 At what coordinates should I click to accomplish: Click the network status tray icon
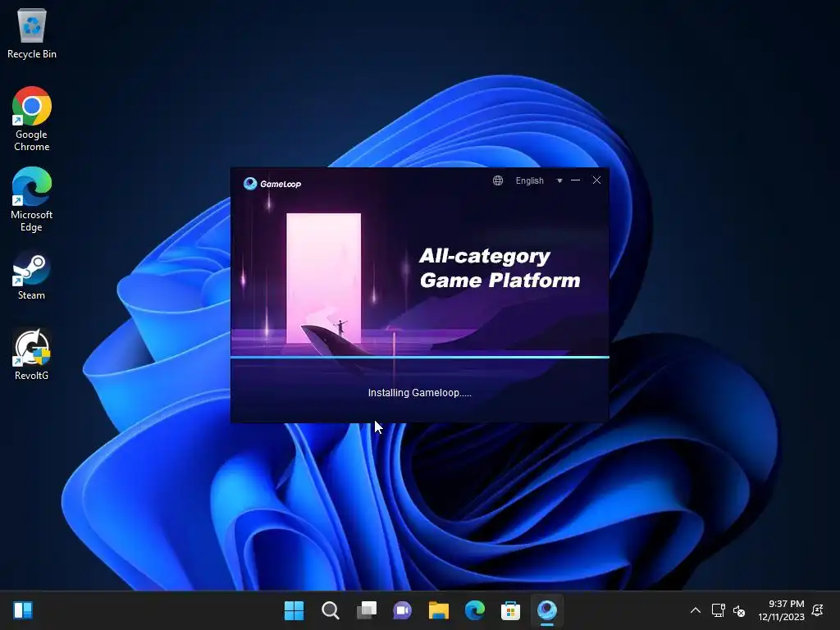point(718,610)
